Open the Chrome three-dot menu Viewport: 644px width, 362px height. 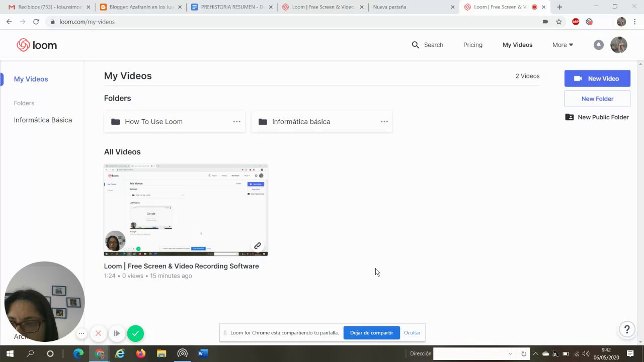click(635, 22)
